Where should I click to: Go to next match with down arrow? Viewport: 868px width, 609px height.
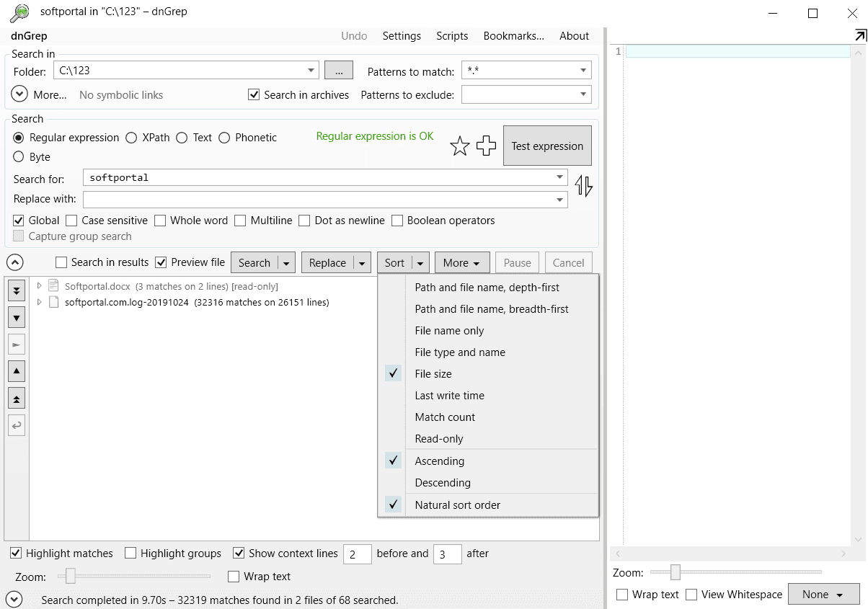tap(17, 317)
